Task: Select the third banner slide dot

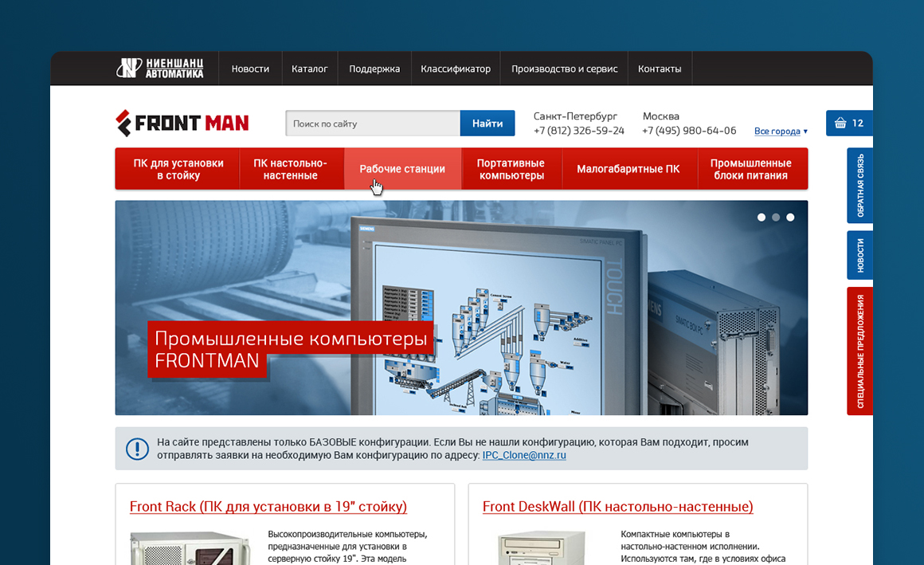Action: [790, 218]
